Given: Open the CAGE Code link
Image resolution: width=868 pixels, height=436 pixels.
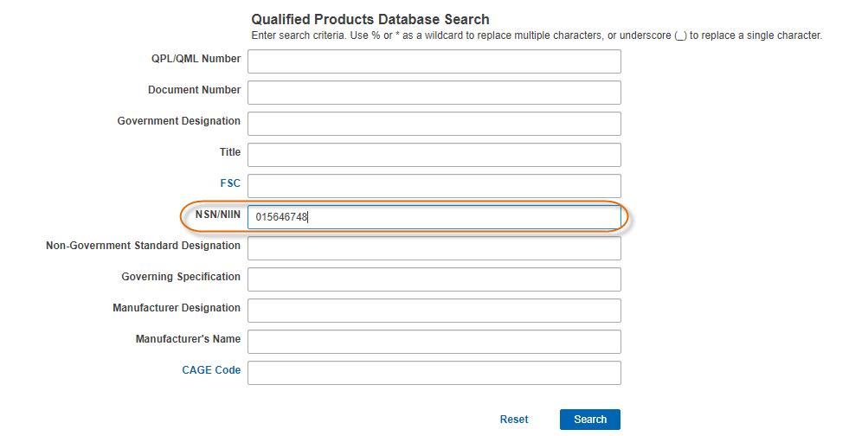Looking at the screenshot, I should click(211, 370).
